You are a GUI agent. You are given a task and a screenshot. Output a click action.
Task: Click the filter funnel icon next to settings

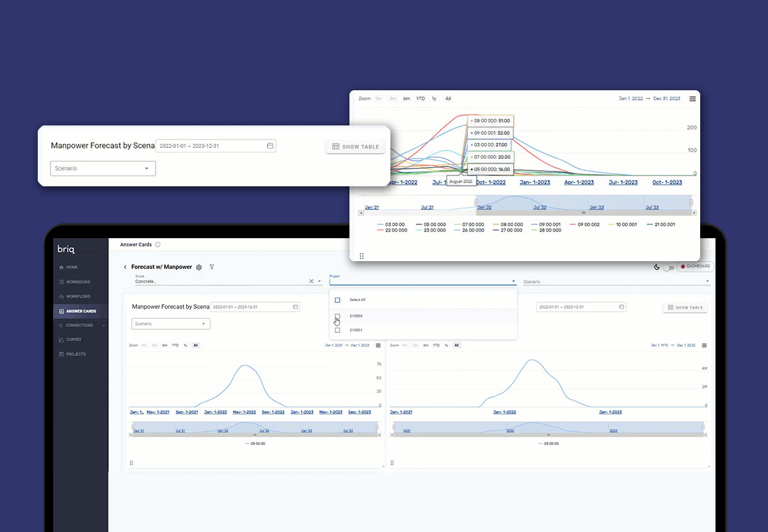(x=212, y=267)
